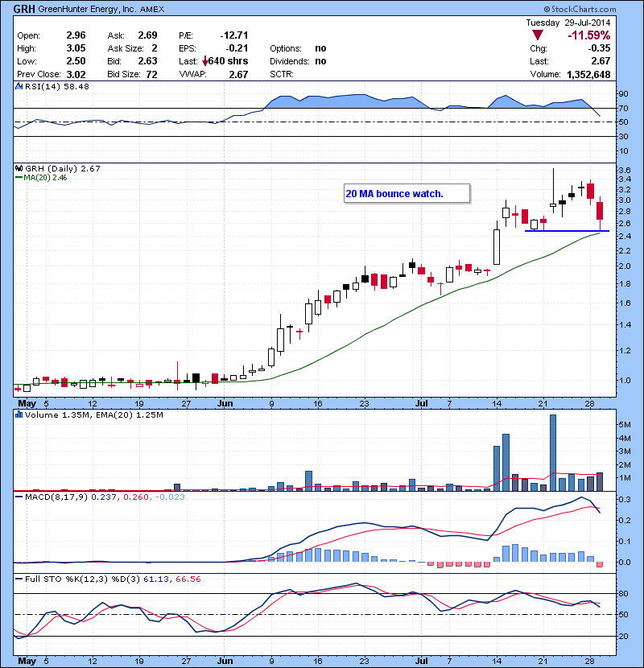
Task: Click the Bid price value 2.63
Action: 147,61
